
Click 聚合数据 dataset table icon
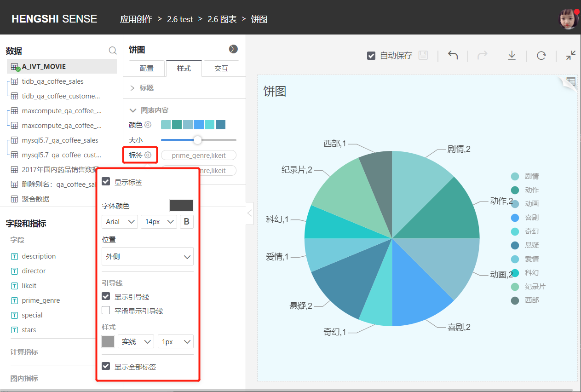[14, 199]
